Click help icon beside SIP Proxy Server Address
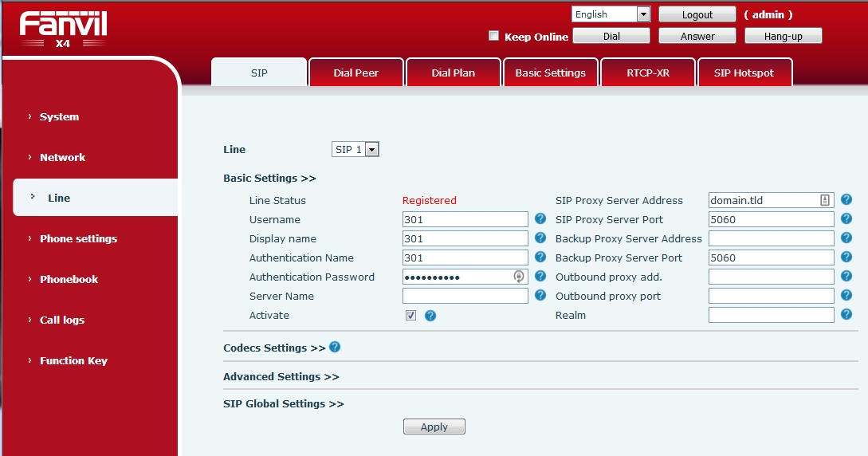The image size is (868, 456). (x=846, y=200)
